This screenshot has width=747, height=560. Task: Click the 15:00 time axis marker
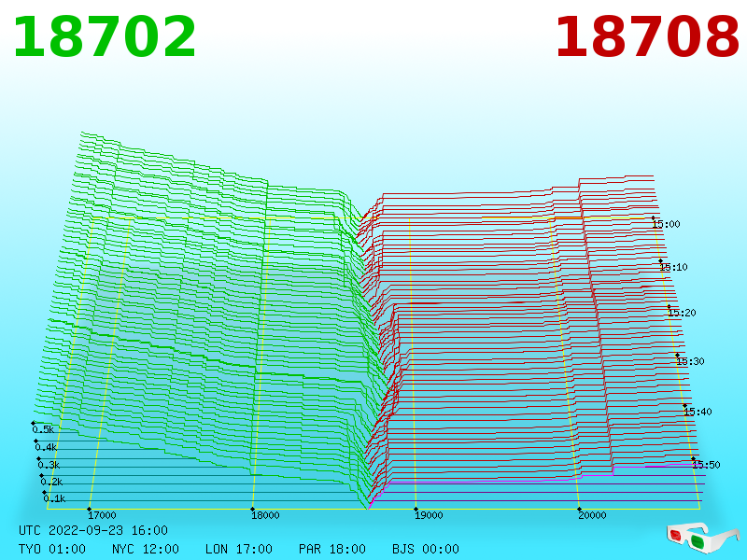pyautogui.click(x=666, y=224)
